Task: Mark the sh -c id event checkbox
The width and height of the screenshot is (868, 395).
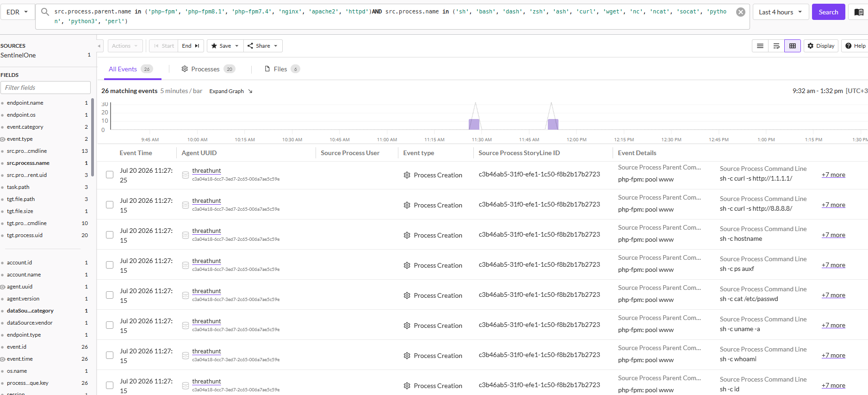Action: pyautogui.click(x=110, y=385)
